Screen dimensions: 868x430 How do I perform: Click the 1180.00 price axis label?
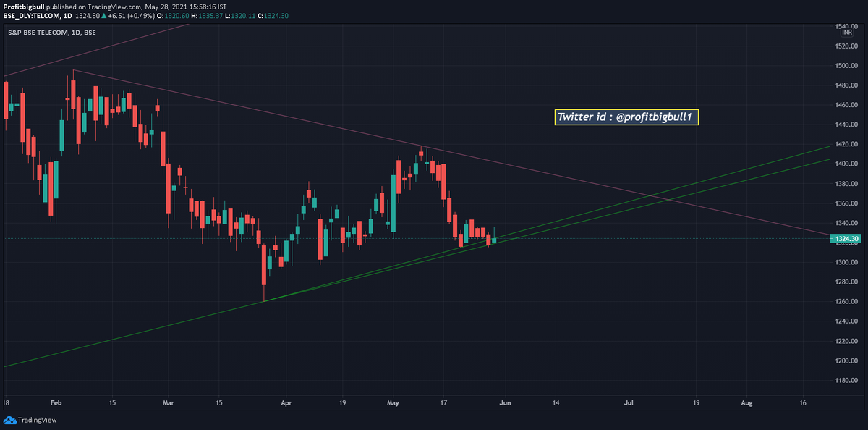[848, 380]
